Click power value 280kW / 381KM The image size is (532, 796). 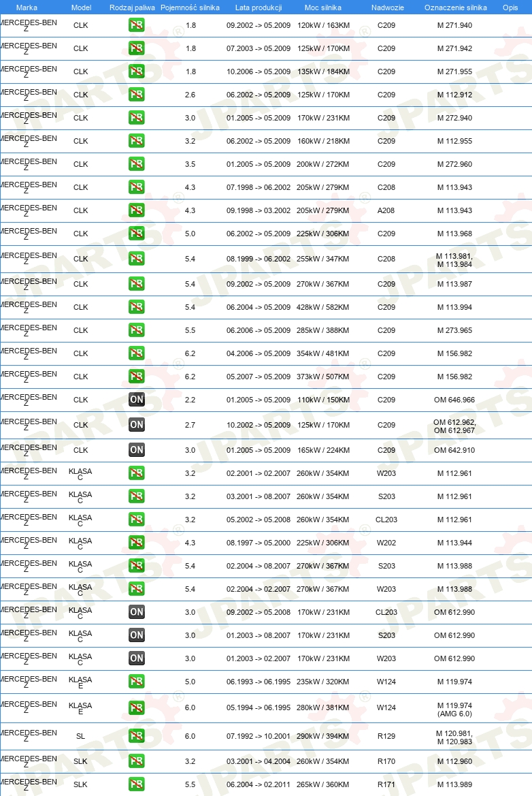[x=323, y=707]
